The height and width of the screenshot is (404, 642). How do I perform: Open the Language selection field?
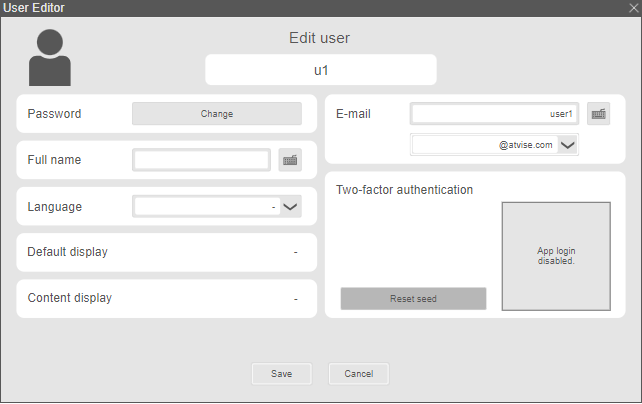(x=217, y=207)
